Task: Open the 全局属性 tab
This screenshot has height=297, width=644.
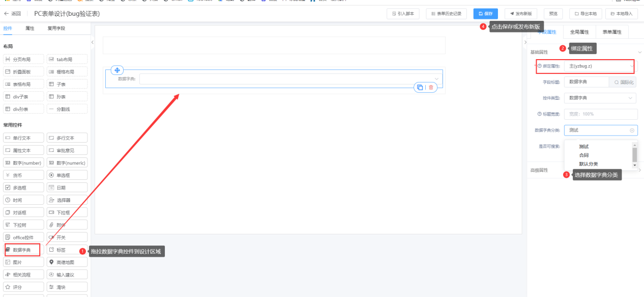Action: (x=579, y=32)
